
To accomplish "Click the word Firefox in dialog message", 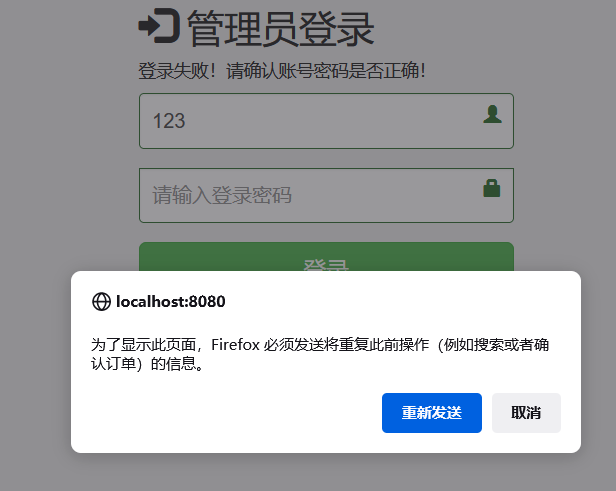I will (235, 344).
